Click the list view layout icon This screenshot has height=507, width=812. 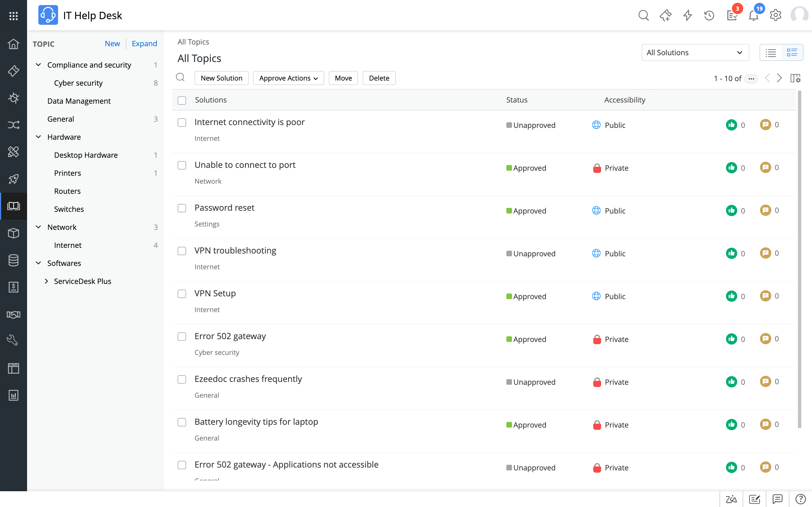pyautogui.click(x=771, y=53)
